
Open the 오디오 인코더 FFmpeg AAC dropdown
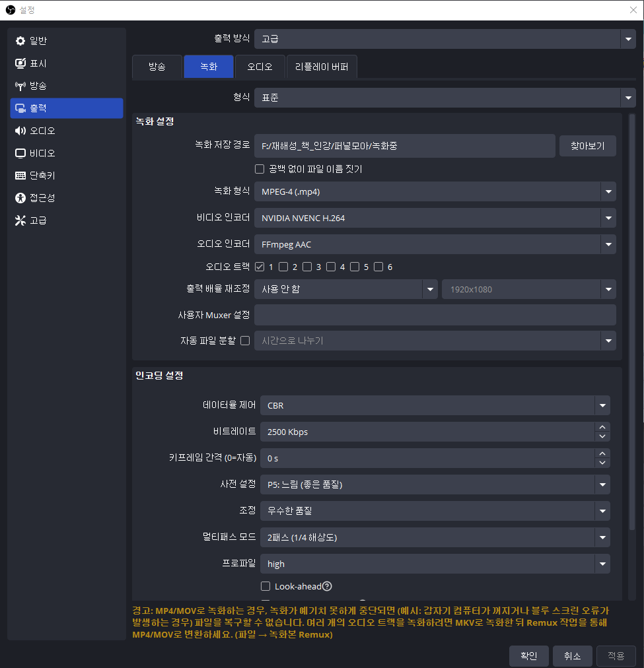click(435, 244)
